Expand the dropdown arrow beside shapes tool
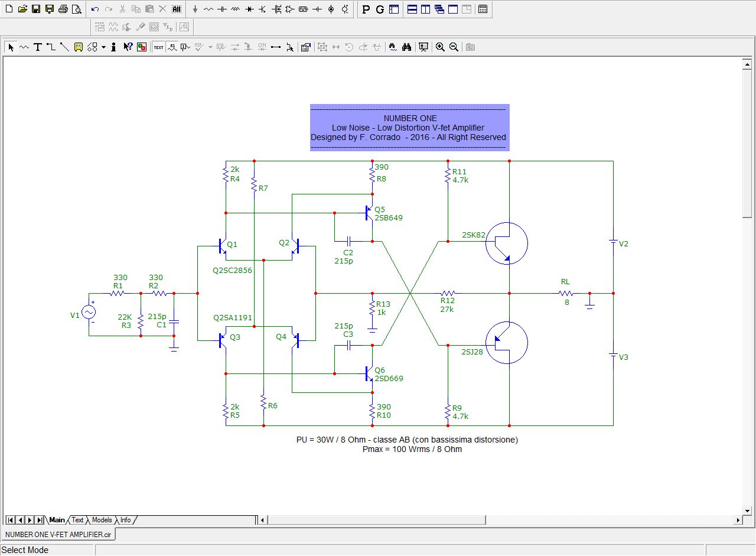The width and height of the screenshot is (756, 556). (103, 47)
